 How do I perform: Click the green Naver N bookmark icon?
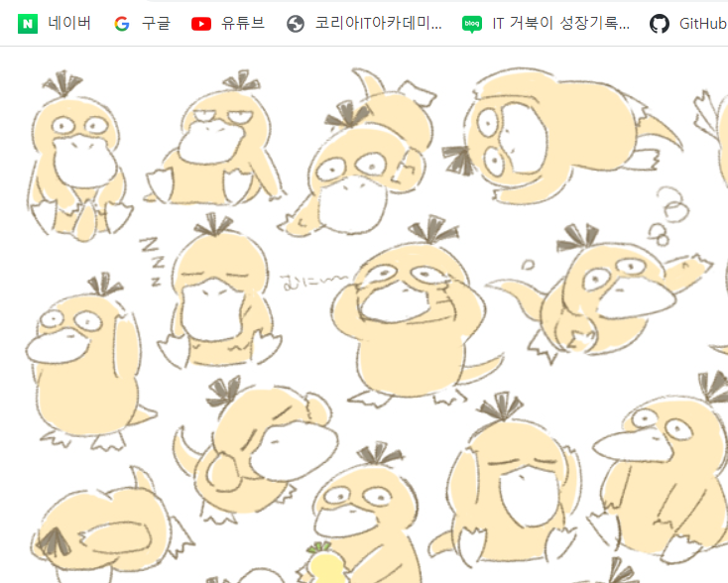(x=28, y=24)
